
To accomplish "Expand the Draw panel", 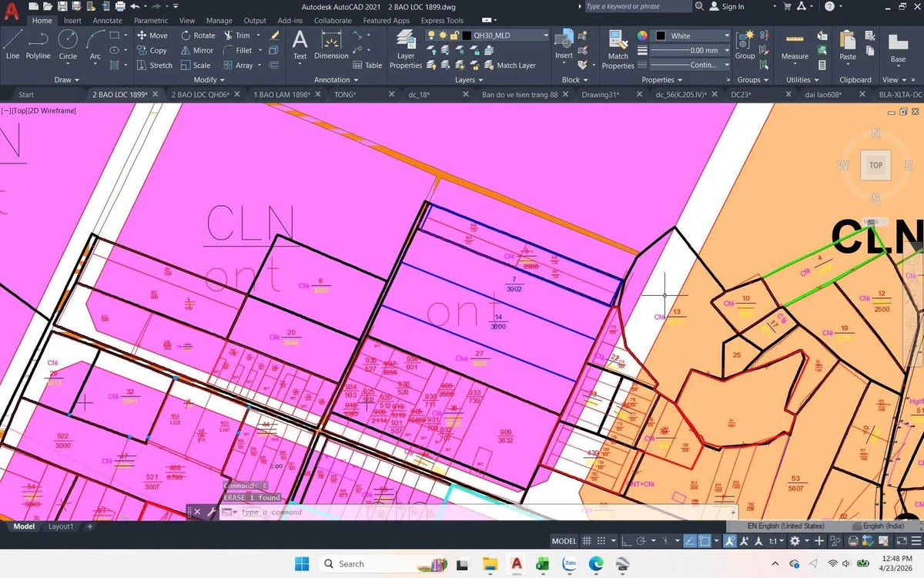I will tap(66, 79).
